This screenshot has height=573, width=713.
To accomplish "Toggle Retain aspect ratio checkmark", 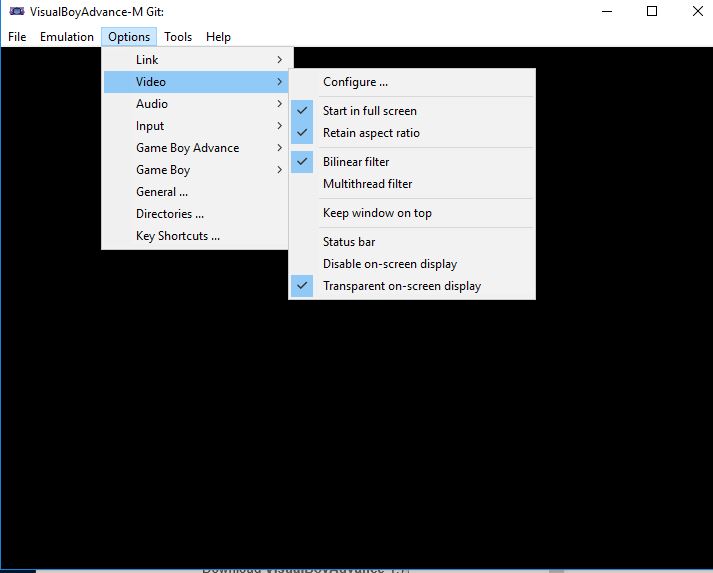I will (412, 133).
